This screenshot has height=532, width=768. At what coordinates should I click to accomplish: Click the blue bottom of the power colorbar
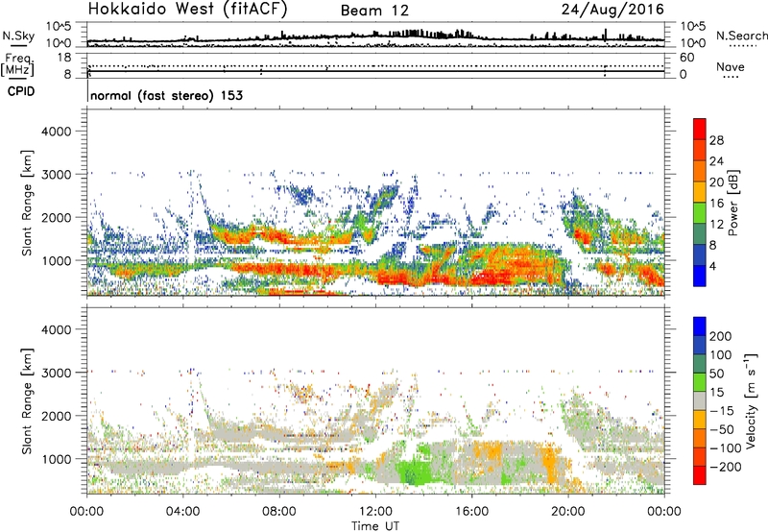700,276
